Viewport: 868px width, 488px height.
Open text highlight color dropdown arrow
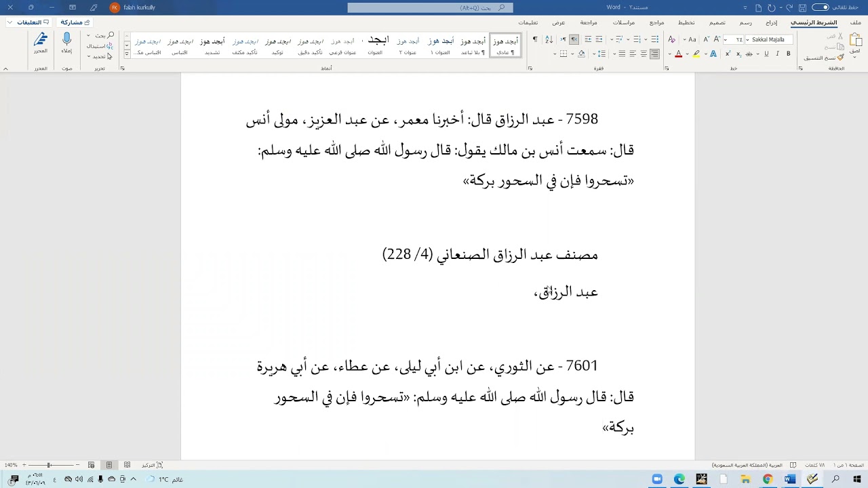[x=688, y=54]
